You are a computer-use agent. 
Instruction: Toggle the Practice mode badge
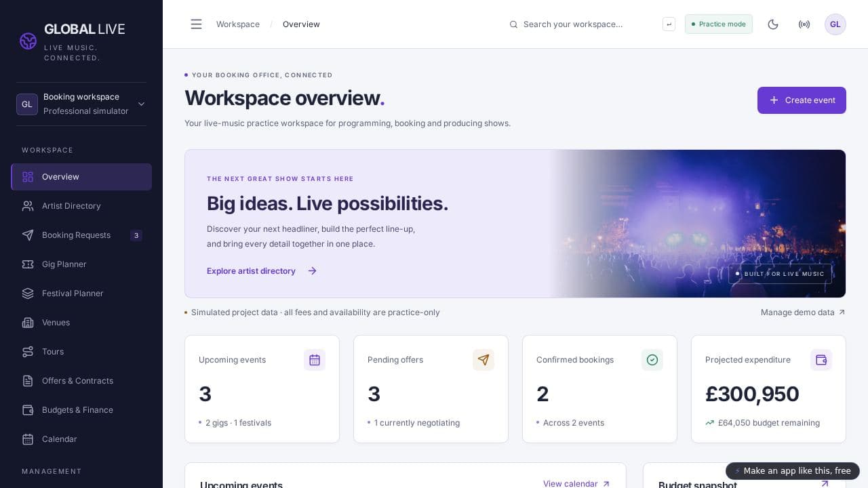[x=719, y=24]
